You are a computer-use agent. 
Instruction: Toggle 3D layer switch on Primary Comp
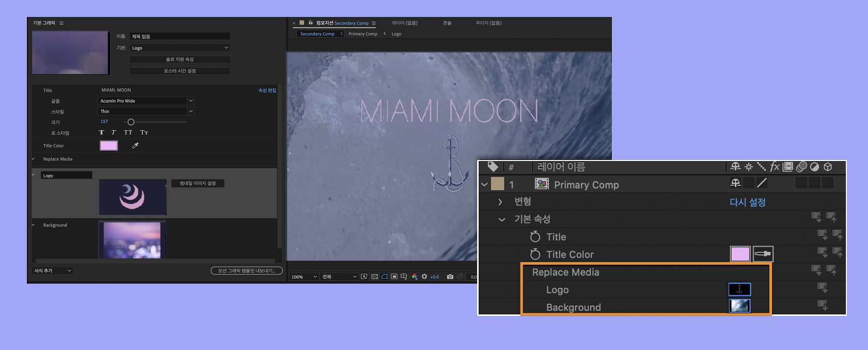click(x=828, y=183)
